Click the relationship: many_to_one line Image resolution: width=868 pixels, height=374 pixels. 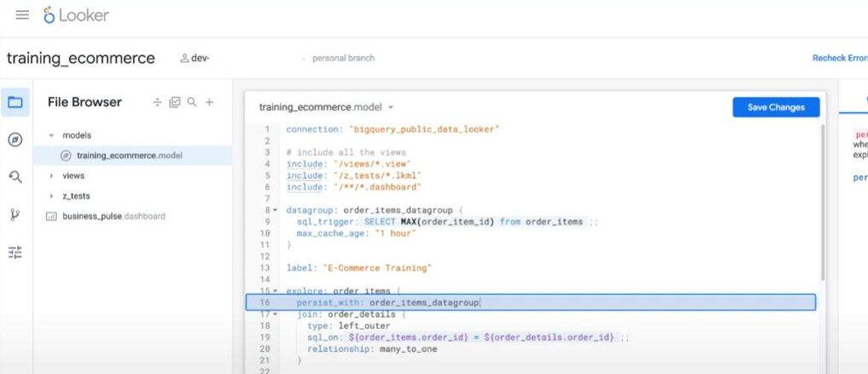[x=372, y=349]
